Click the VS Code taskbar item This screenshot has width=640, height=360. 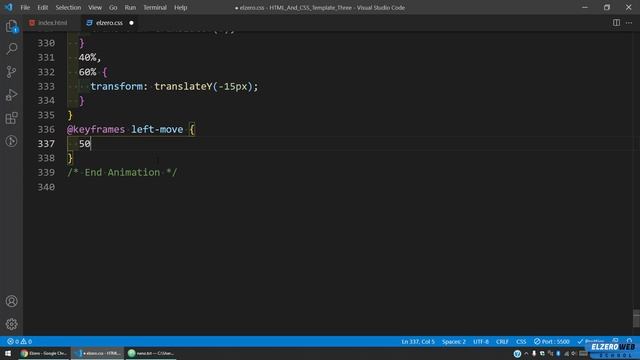click(98, 353)
